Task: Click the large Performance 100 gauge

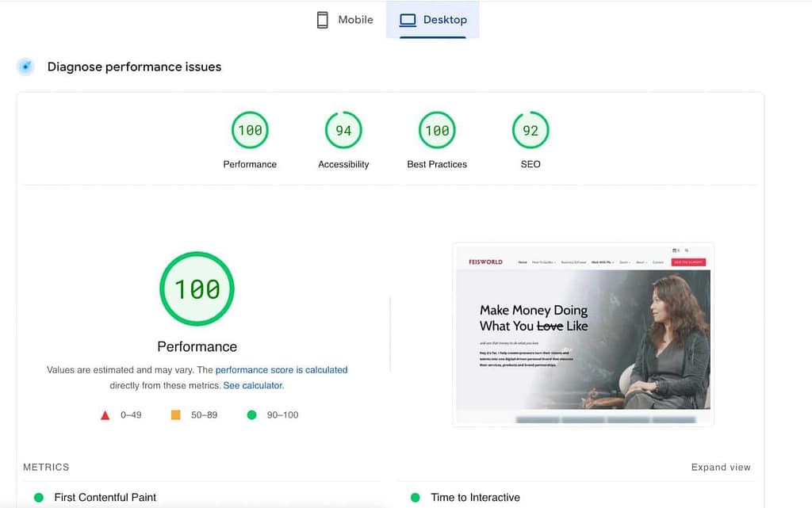Action: pos(197,289)
